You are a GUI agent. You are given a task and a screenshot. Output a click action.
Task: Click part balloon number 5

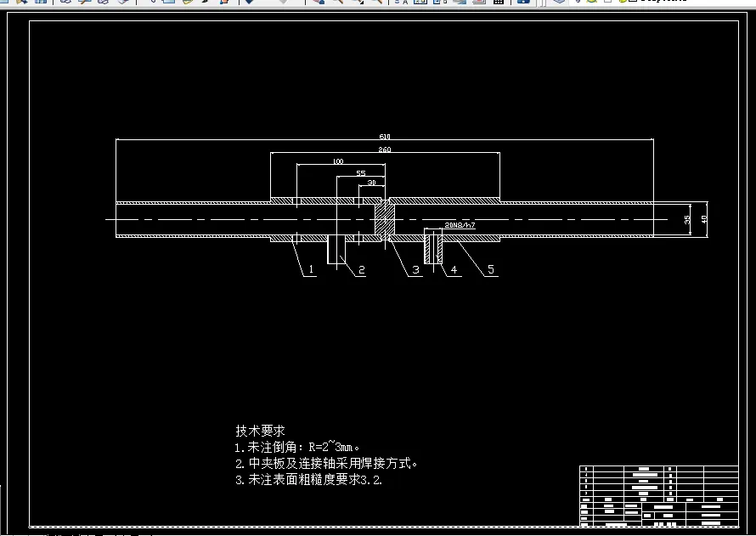click(x=491, y=269)
